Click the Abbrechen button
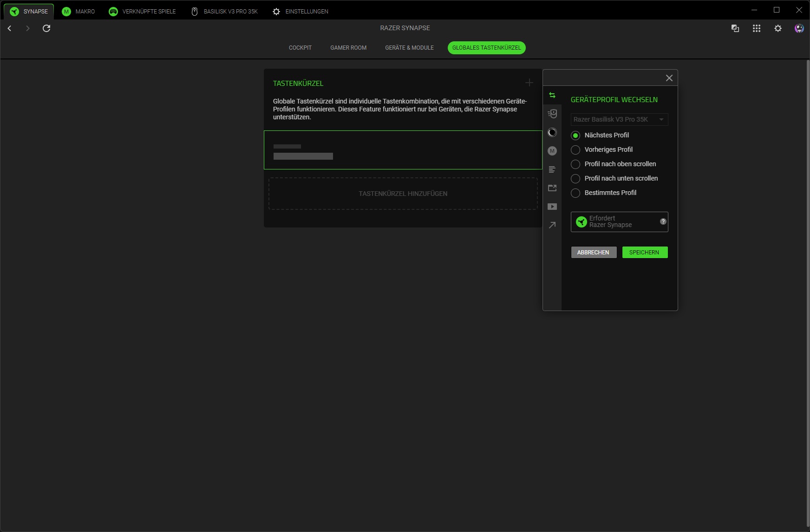Screen dimensions: 810x532 coord(593,252)
